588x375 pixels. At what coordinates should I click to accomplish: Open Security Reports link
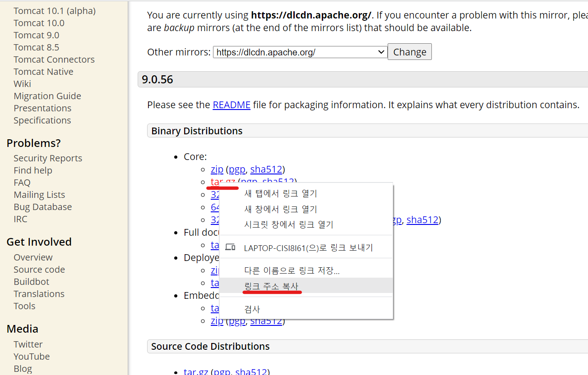[x=48, y=158]
